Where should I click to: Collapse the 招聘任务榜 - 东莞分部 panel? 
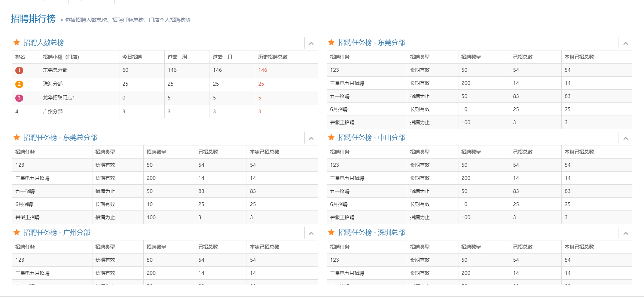(626, 43)
